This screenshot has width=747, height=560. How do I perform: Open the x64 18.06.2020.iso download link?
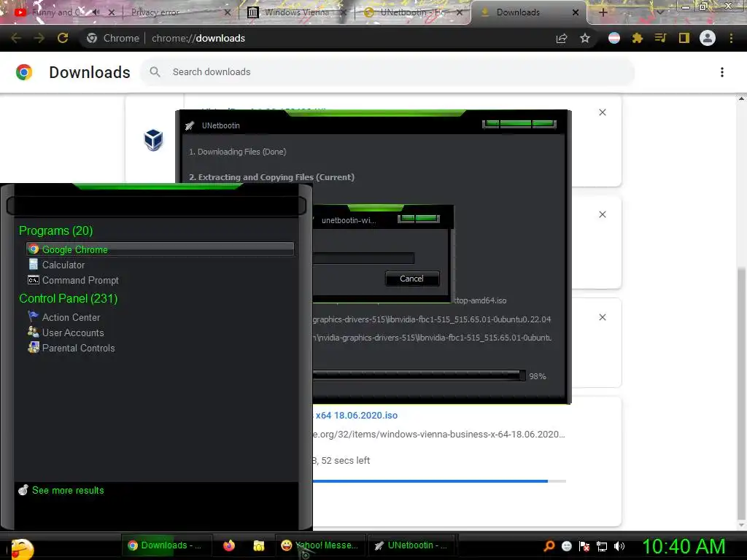(356, 415)
